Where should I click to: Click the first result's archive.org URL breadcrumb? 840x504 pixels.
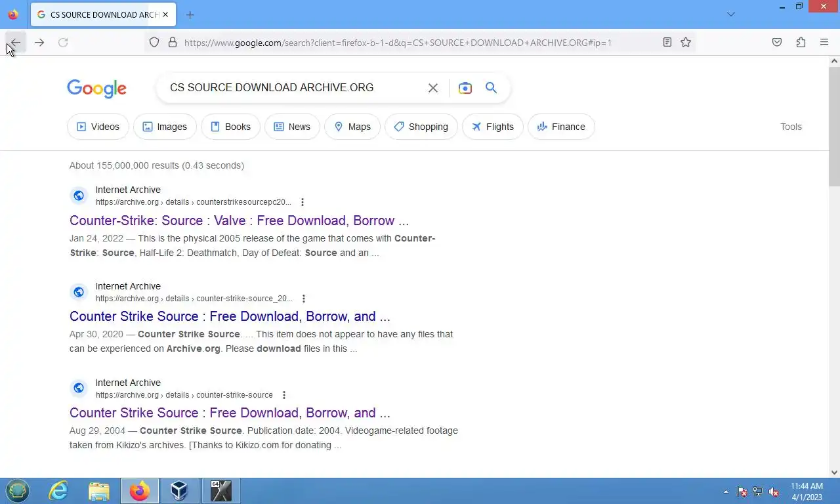point(194,202)
